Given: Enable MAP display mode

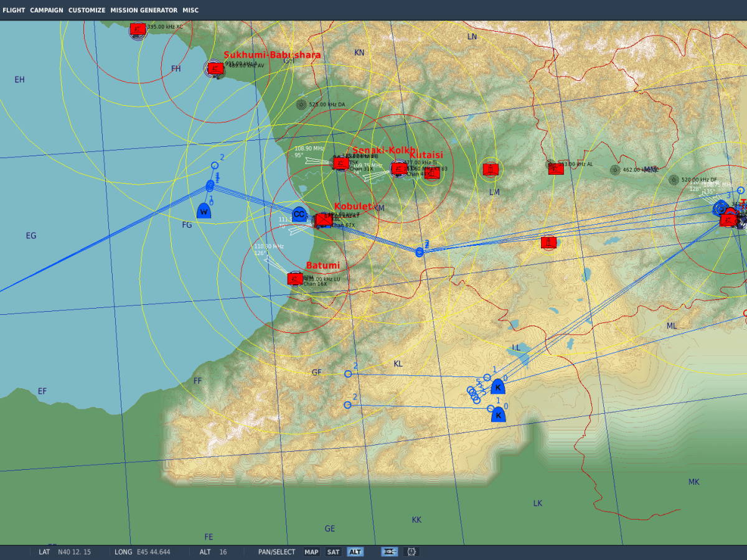Looking at the screenshot, I should (311, 551).
